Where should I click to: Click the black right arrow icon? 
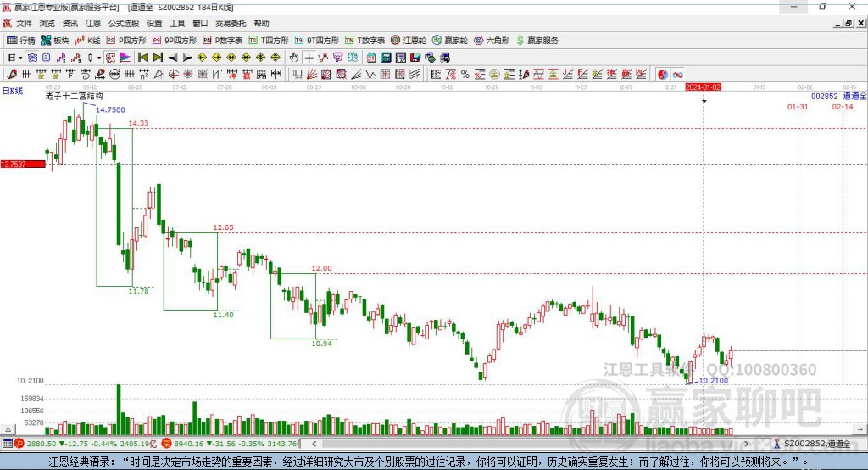point(187,58)
